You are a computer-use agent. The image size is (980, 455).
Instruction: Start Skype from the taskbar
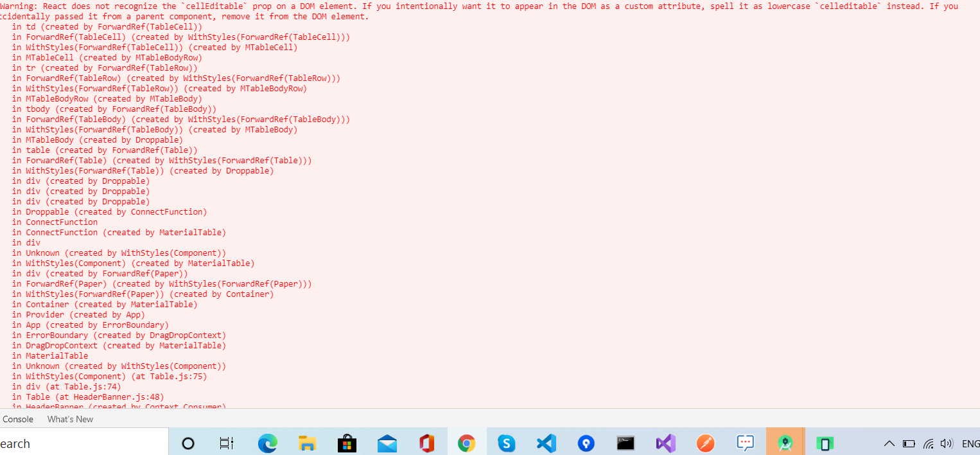(x=506, y=443)
